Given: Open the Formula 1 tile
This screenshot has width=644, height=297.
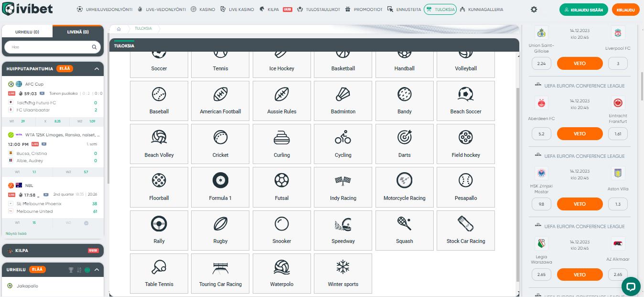Looking at the screenshot, I should coord(220,187).
